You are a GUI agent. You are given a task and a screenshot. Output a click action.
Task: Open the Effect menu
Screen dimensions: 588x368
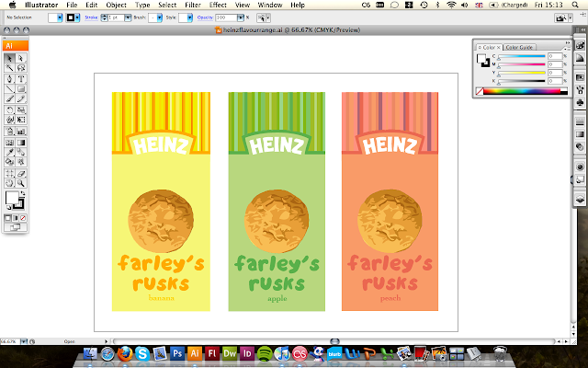coord(218,5)
